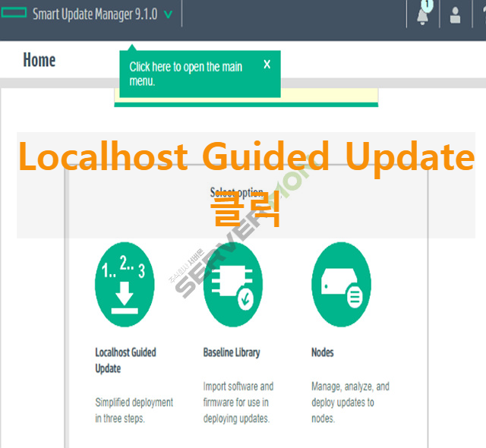Image resolution: width=486 pixels, height=448 pixels.
Task: Click the Smart Update Manager 9.1.0 title
Action: tap(95, 14)
